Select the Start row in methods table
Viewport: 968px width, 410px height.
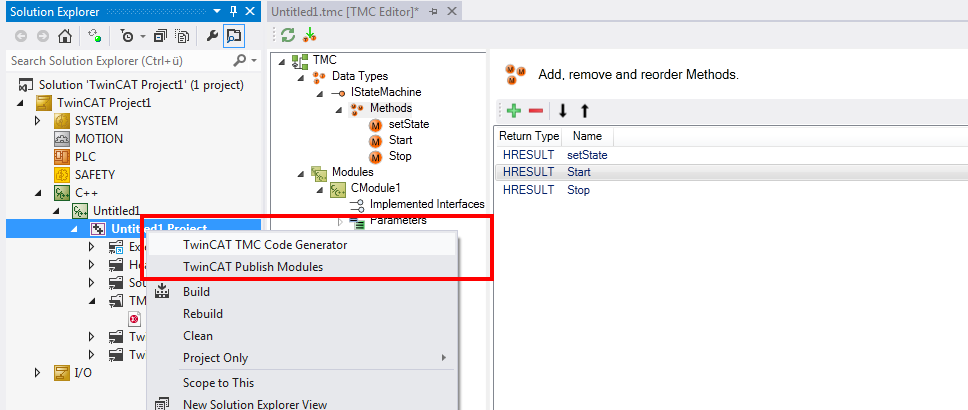(731, 172)
